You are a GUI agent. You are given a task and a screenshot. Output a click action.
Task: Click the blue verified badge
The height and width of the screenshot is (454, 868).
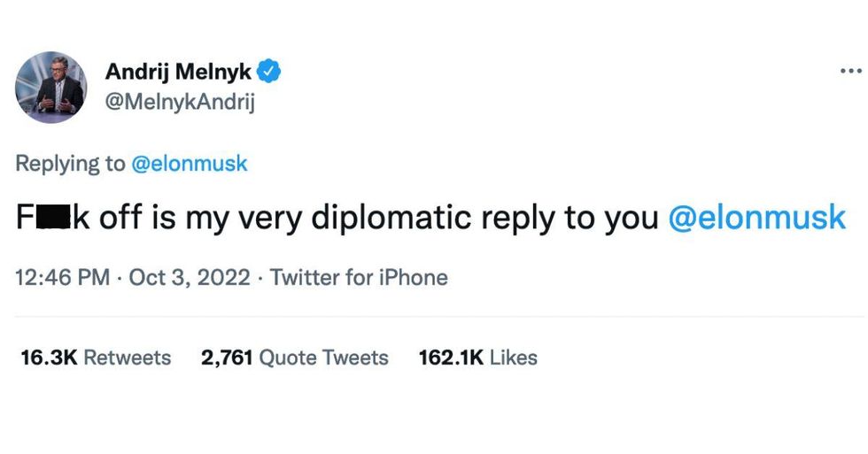point(269,72)
